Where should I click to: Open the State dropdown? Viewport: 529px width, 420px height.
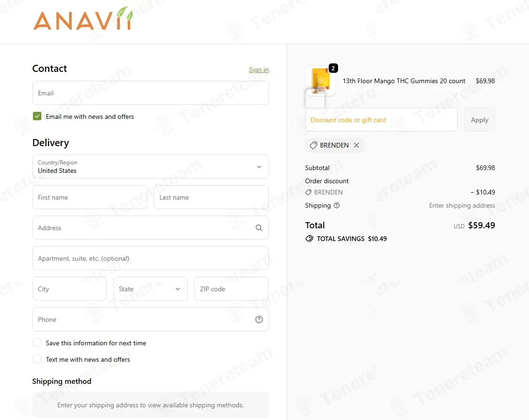tap(150, 289)
